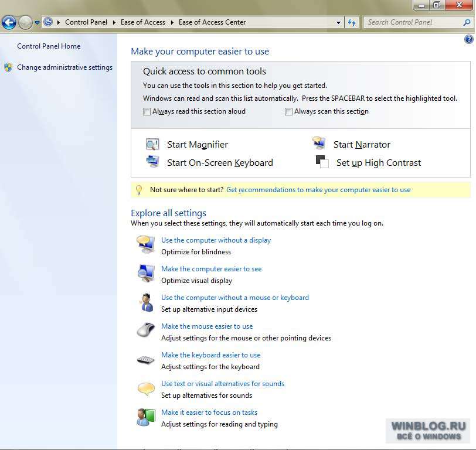Click the mouse icon
476x450 pixels.
click(x=146, y=330)
